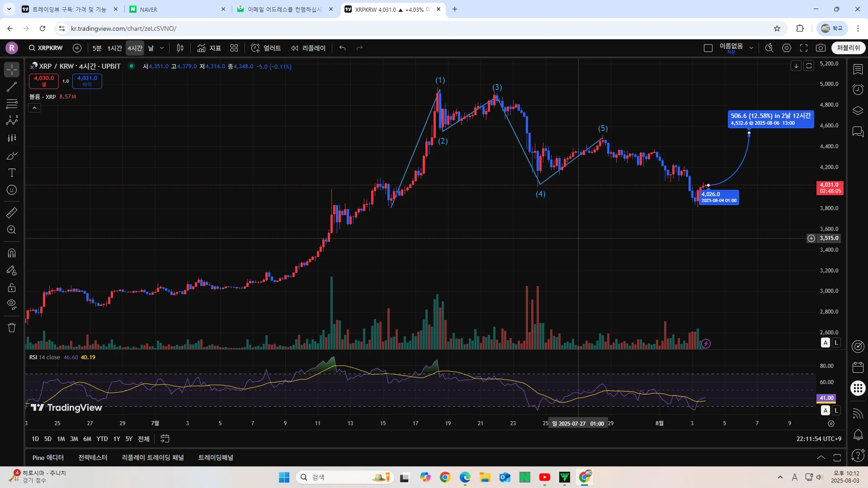This screenshot has height=488, width=868.
Task: Open the alerts bell in right sidebar
Action: (858, 435)
